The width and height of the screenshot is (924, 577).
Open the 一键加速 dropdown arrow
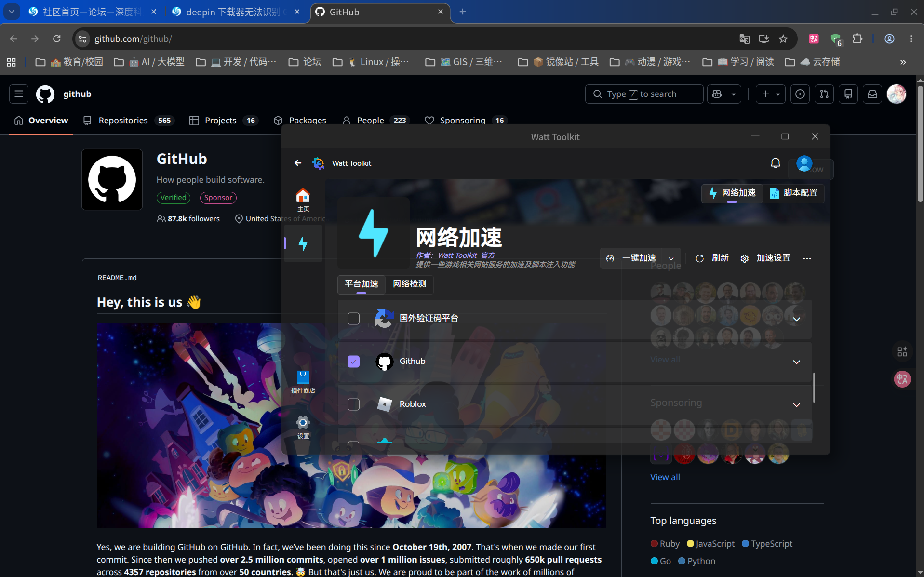(x=671, y=258)
